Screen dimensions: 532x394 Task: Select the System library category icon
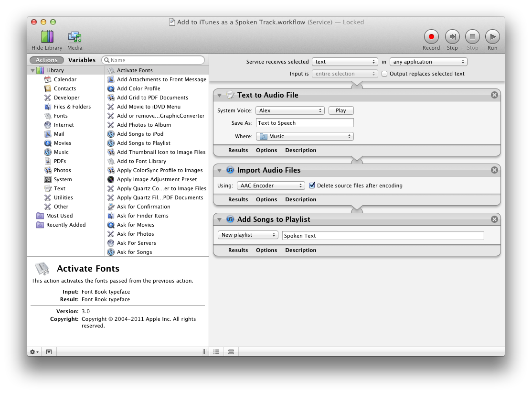(x=48, y=179)
